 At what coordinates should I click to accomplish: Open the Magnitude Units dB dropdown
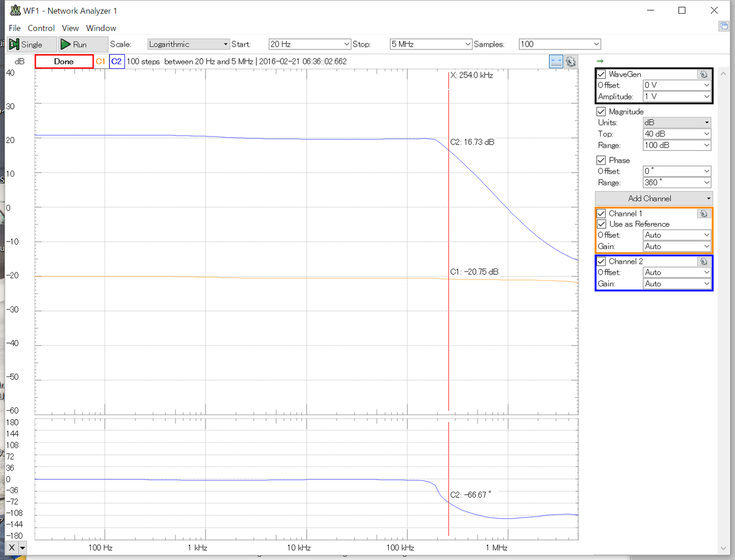click(x=676, y=122)
